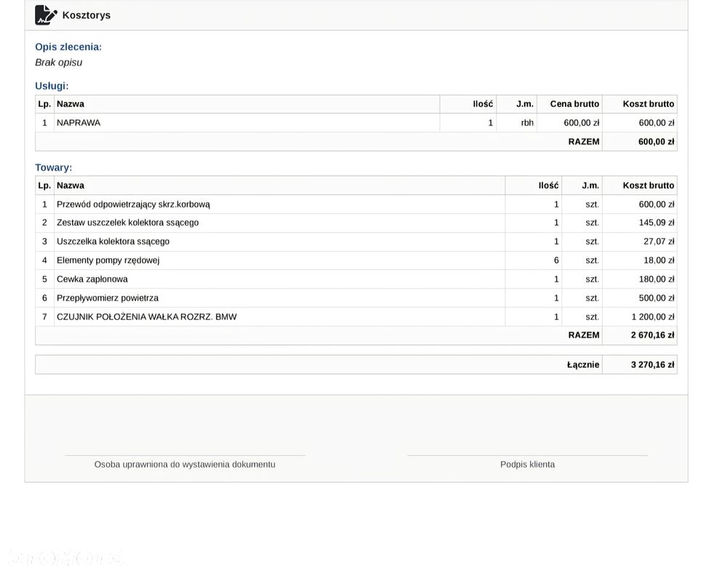
Task: Click the Koszt brutto header in Towary table
Action: 648,186
